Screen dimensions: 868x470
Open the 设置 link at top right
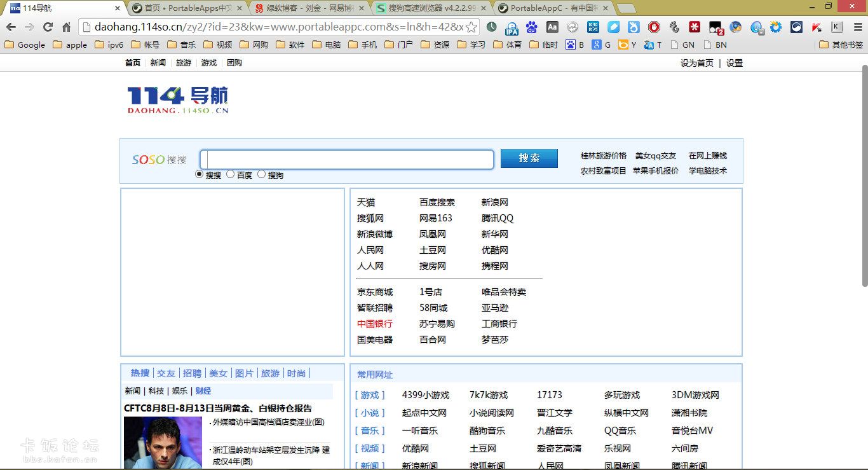(735, 63)
